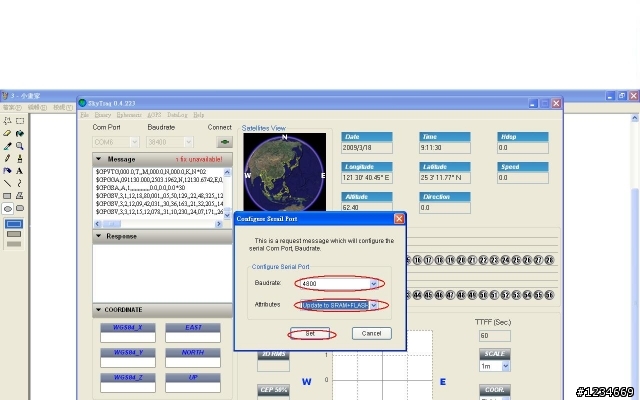The image size is (640, 400).
Task: Select the rectangular Select tool in Paint
Action: pos(20,121)
